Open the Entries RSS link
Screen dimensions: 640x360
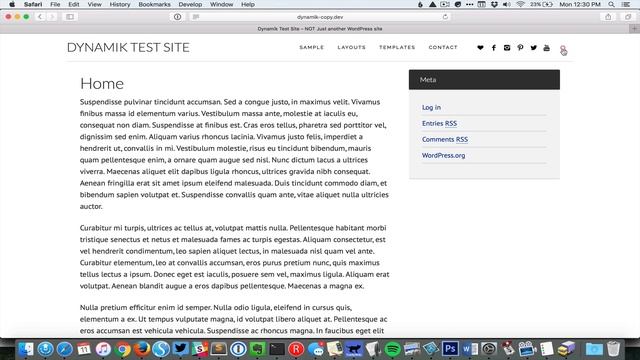coord(439,123)
